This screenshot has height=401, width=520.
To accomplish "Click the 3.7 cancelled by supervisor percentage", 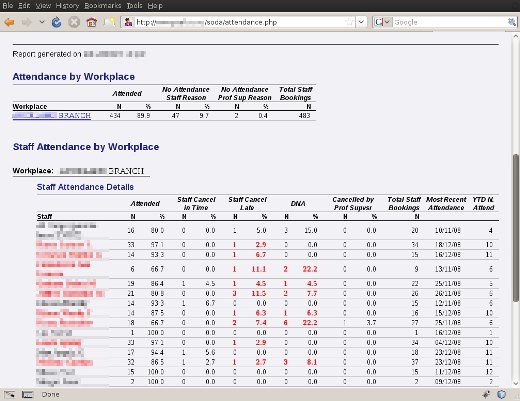I will (371, 323).
